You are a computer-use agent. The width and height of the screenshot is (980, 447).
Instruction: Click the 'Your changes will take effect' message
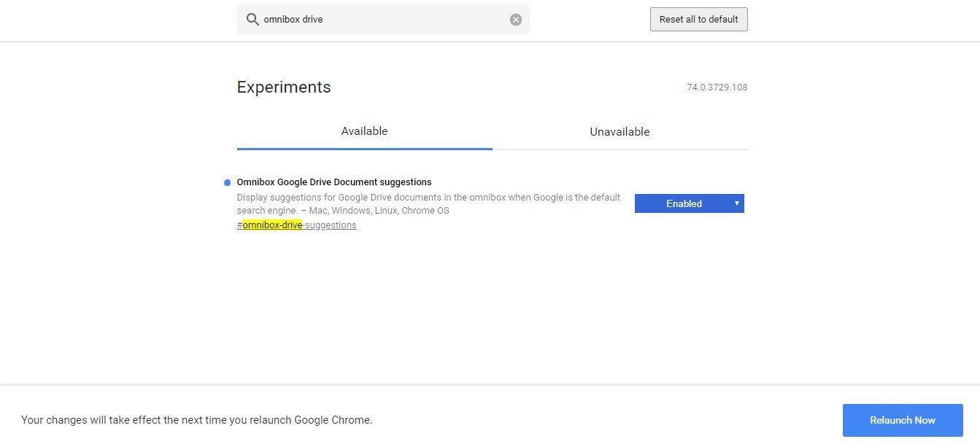click(x=197, y=420)
